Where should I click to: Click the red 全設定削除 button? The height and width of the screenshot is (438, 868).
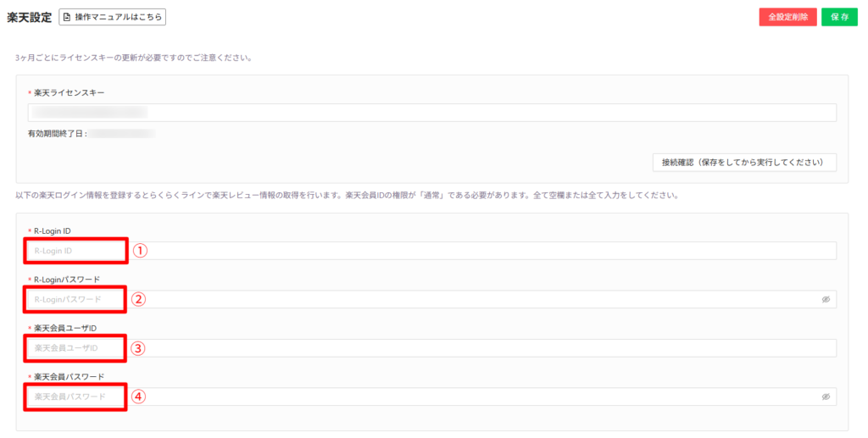787,17
